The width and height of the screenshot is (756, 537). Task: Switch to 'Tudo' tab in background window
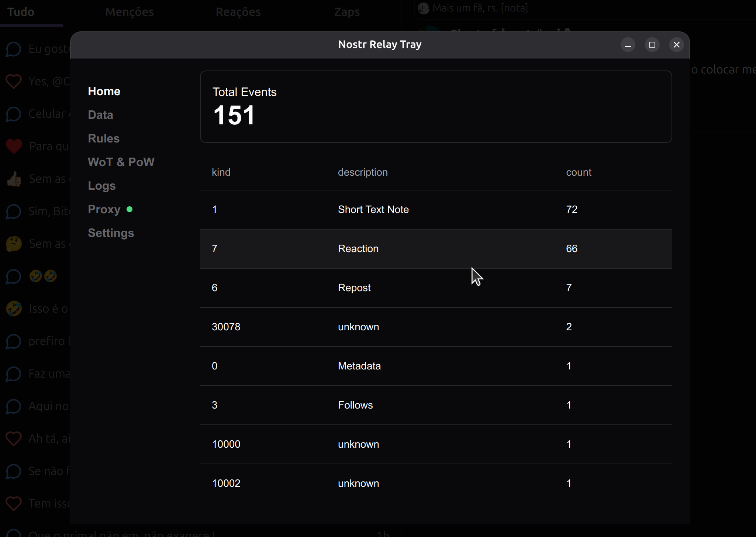pyautogui.click(x=21, y=12)
